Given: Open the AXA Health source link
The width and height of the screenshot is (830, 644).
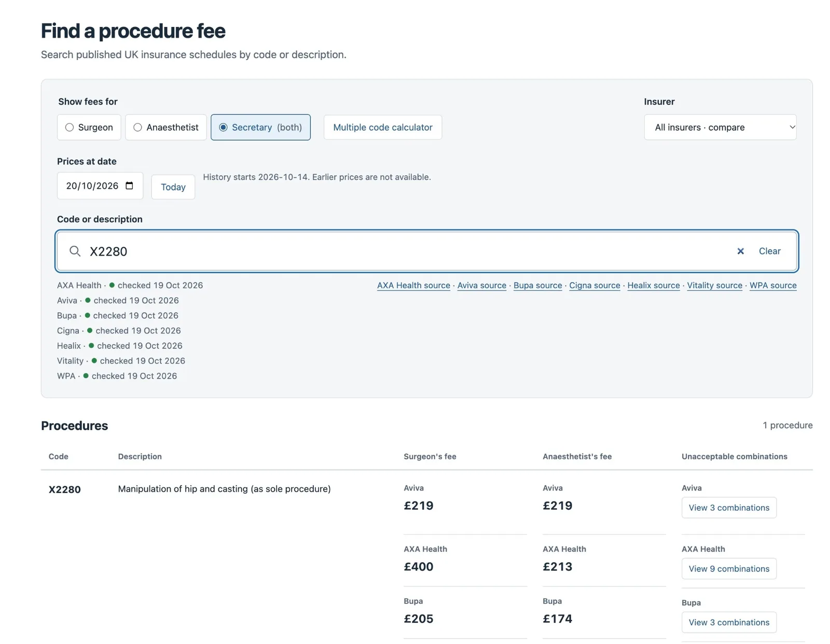Looking at the screenshot, I should (413, 286).
